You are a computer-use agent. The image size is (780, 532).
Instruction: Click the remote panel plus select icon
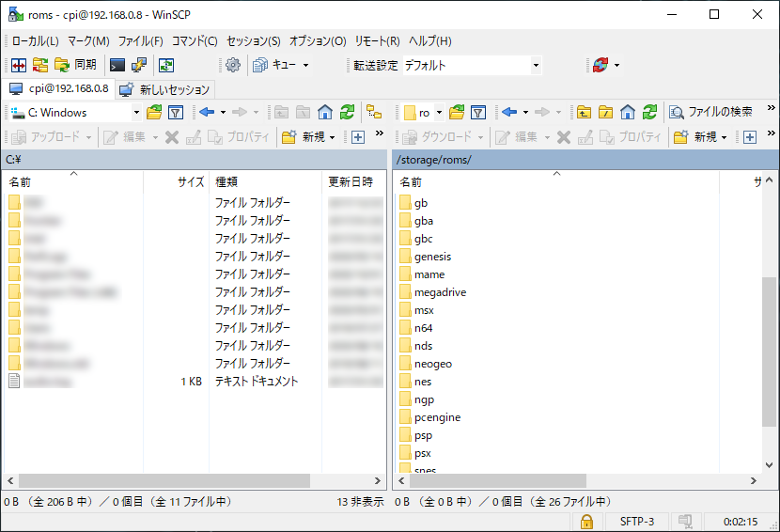tap(750, 137)
